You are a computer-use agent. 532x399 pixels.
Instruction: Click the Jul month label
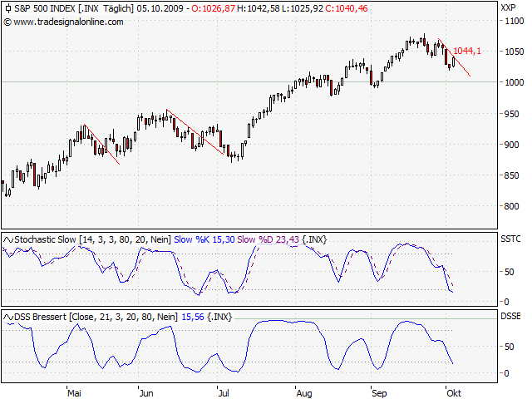(224, 393)
